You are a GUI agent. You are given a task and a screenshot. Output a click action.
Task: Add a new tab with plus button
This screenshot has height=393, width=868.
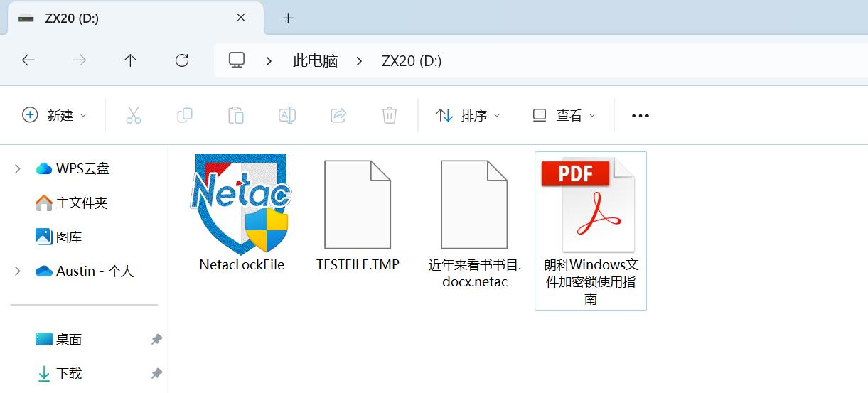288,18
